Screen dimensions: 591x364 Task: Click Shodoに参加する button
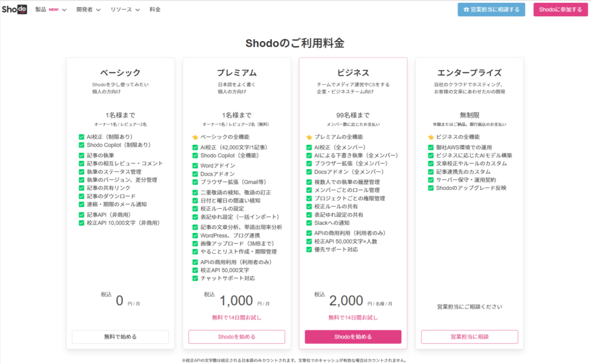click(x=560, y=10)
